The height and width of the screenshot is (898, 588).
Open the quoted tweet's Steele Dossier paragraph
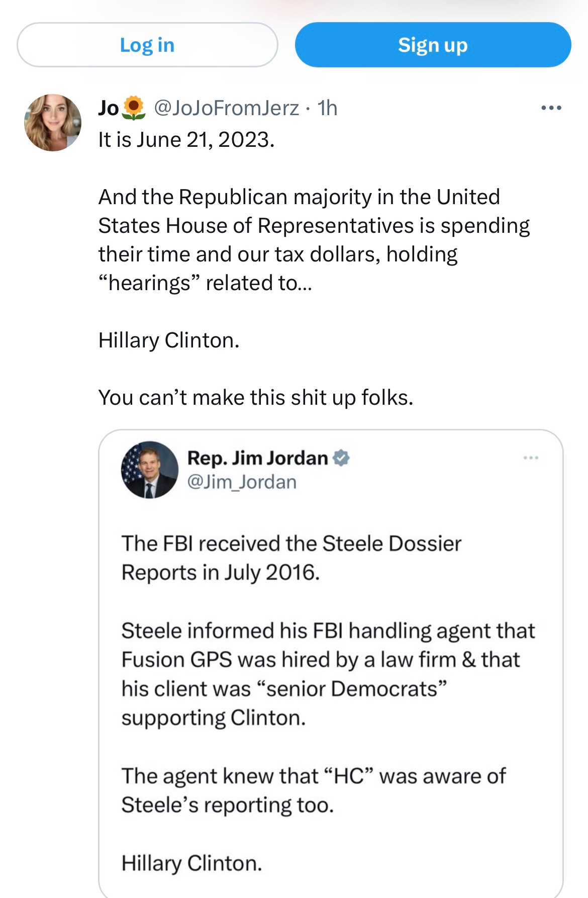point(291,558)
